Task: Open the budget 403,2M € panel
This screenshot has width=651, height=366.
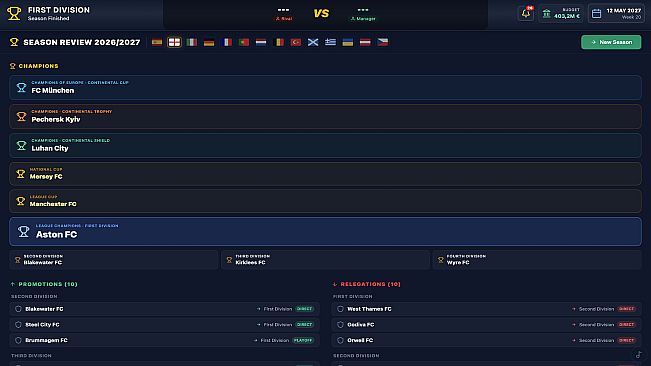Action: (561, 14)
